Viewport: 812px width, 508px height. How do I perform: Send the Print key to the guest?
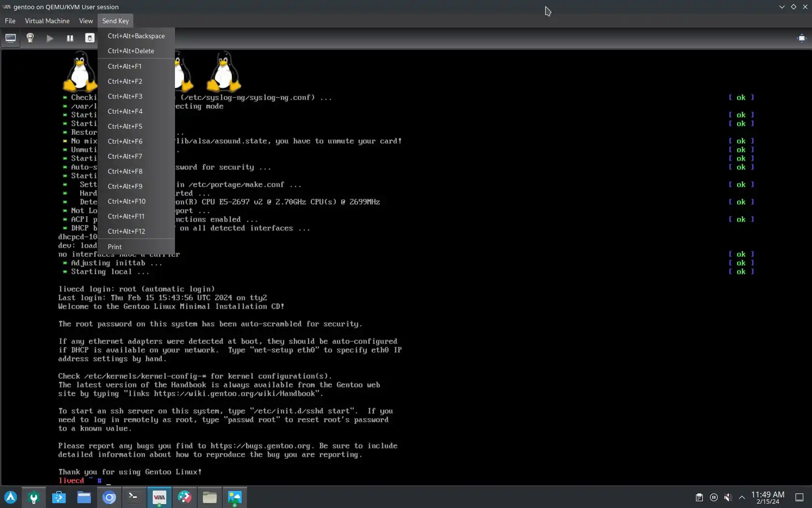pyautogui.click(x=136, y=247)
